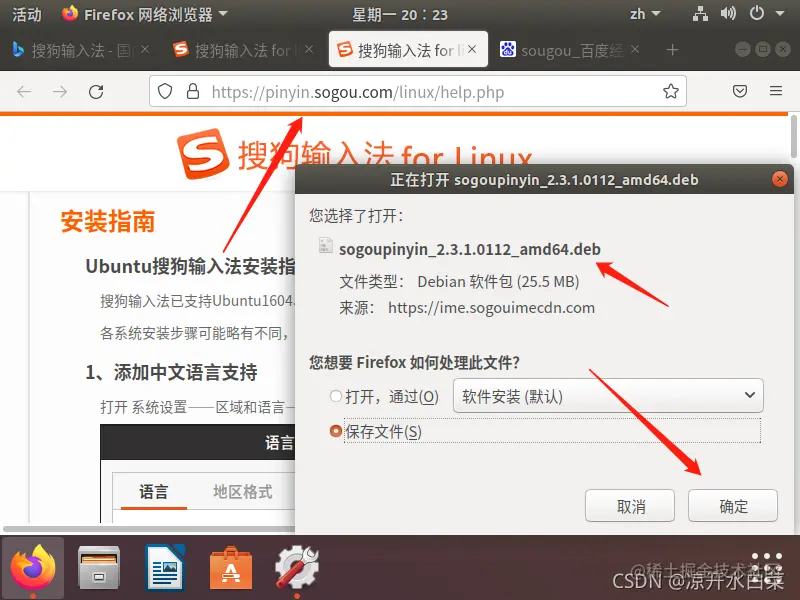
Task: Click the deb file icon in dialog
Action: click(325, 245)
